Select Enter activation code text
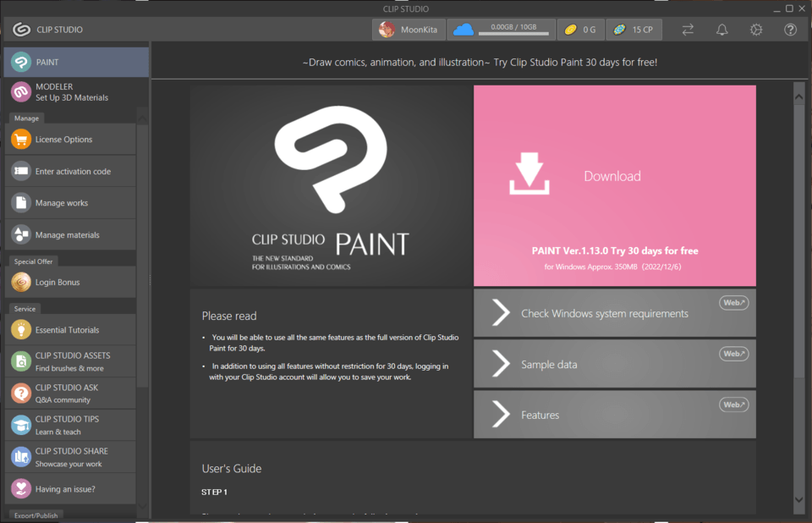 [x=73, y=171]
